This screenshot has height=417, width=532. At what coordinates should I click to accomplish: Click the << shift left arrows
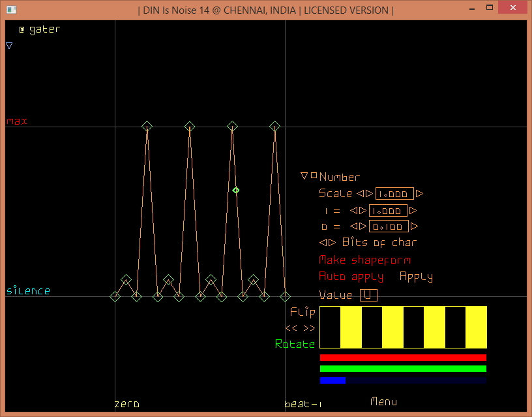pos(291,328)
